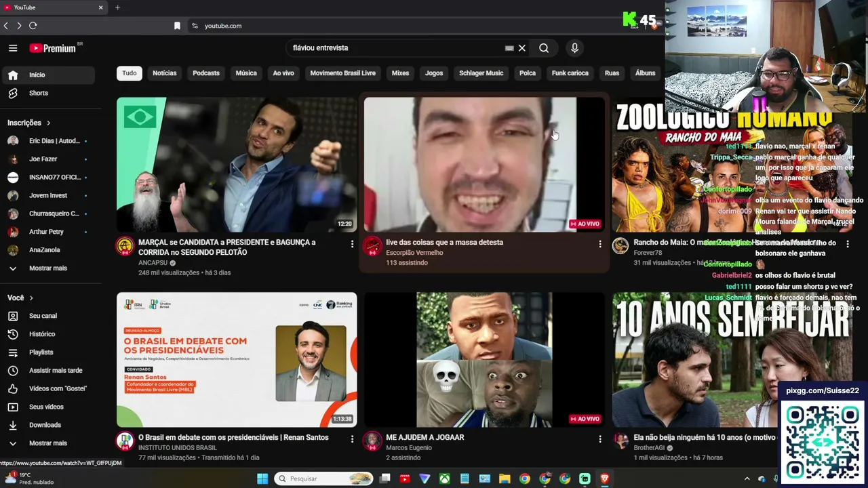Open Playlists in the sidebar
This screenshot has width=868, height=488.
47,352
